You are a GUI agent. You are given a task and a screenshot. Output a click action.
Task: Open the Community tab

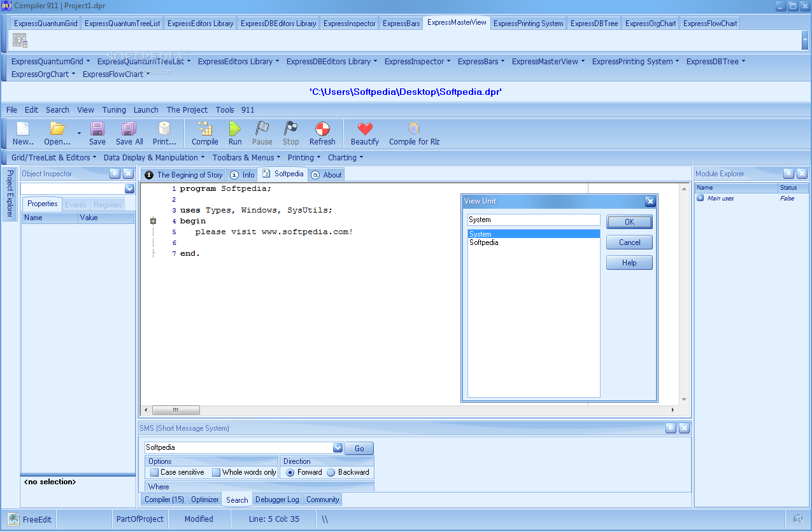322,500
